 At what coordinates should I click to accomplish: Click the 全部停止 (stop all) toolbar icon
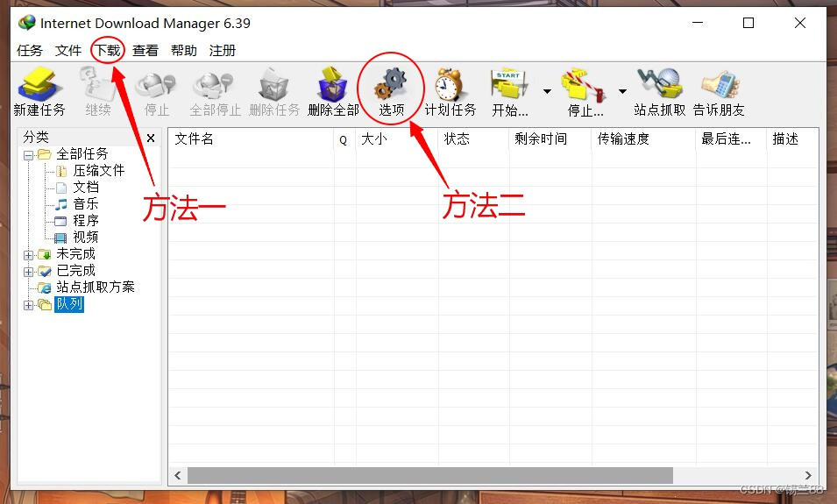pyautogui.click(x=214, y=85)
